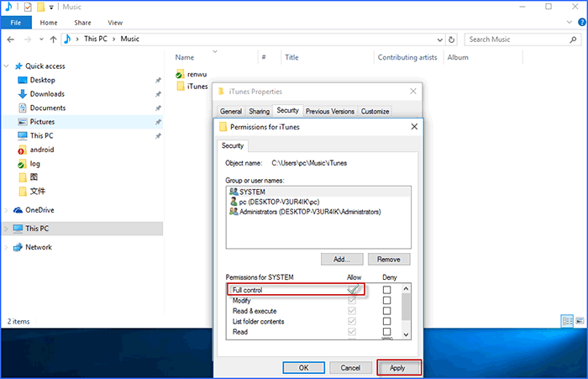Screen dimensions: 588x379
Task: Expand the OneDrive tree node
Action: 7,210
